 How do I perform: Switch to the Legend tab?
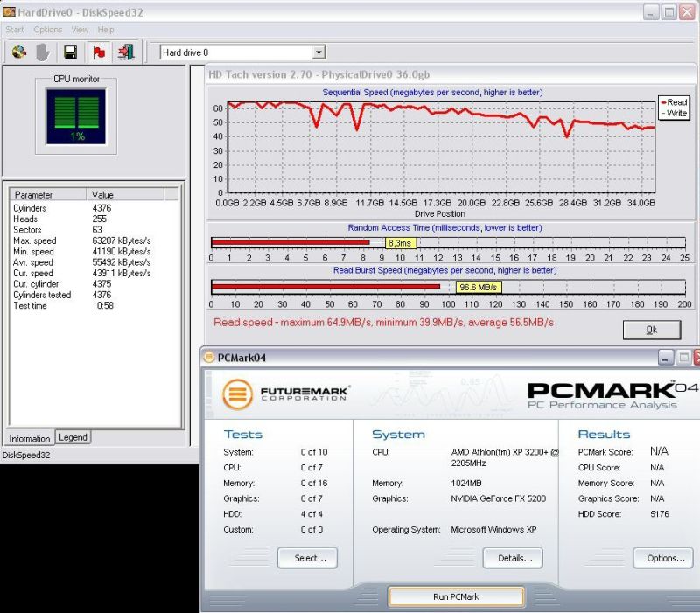[x=73, y=437]
